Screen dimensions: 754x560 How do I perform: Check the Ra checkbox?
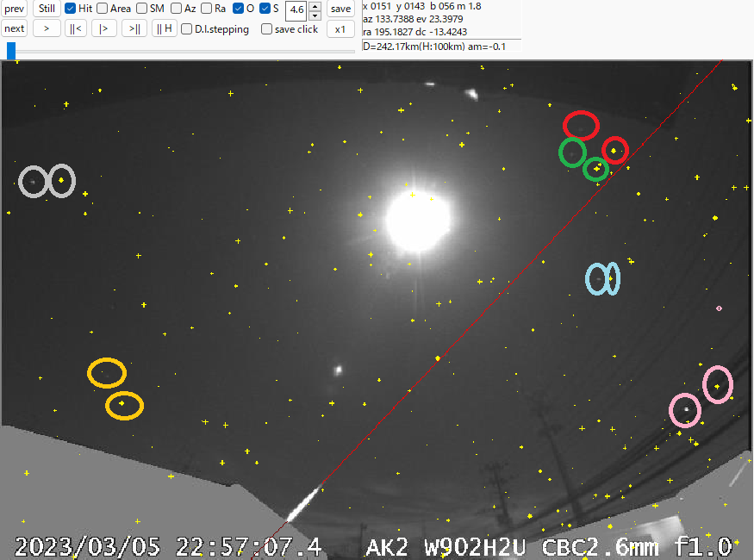tap(206, 9)
